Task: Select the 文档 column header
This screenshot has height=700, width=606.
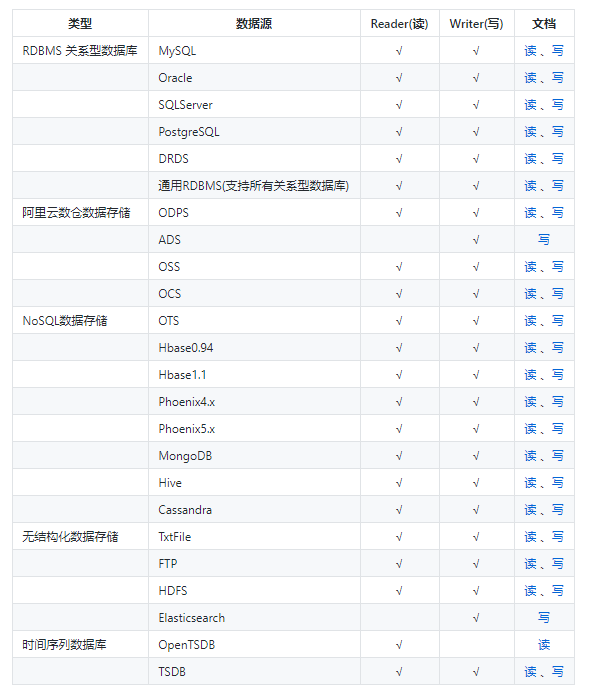Action: point(544,24)
